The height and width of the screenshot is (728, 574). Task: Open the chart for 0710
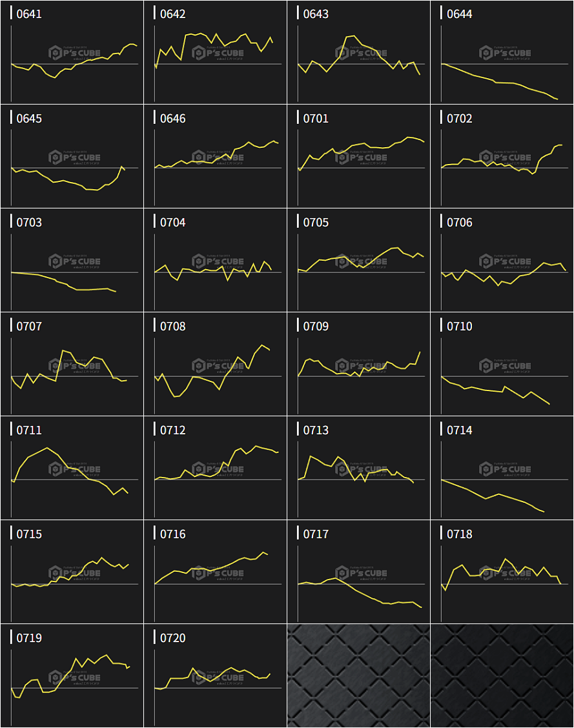tap(502, 364)
